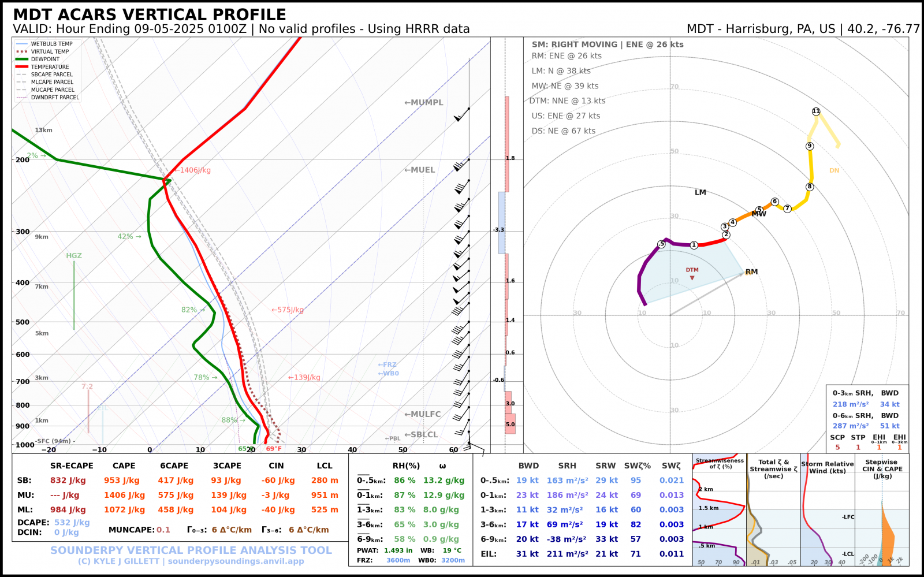Click the VIRTUAL TEMP legend entry

[x=50, y=51]
